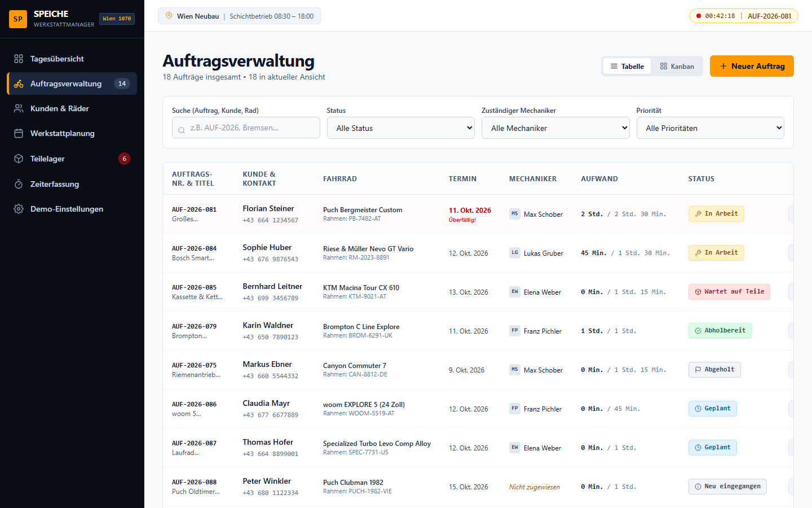This screenshot has width=812, height=508.
Task: Click MS avatar in Florian Steiner row
Action: 515,214
